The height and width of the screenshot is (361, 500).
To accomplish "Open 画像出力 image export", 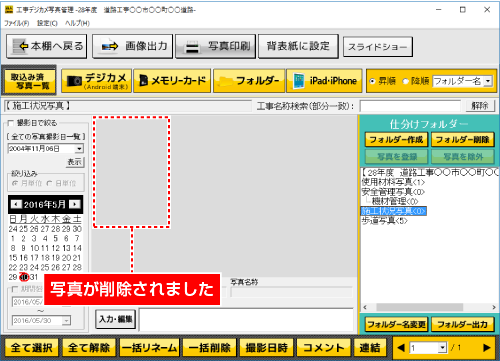I will [x=133, y=46].
